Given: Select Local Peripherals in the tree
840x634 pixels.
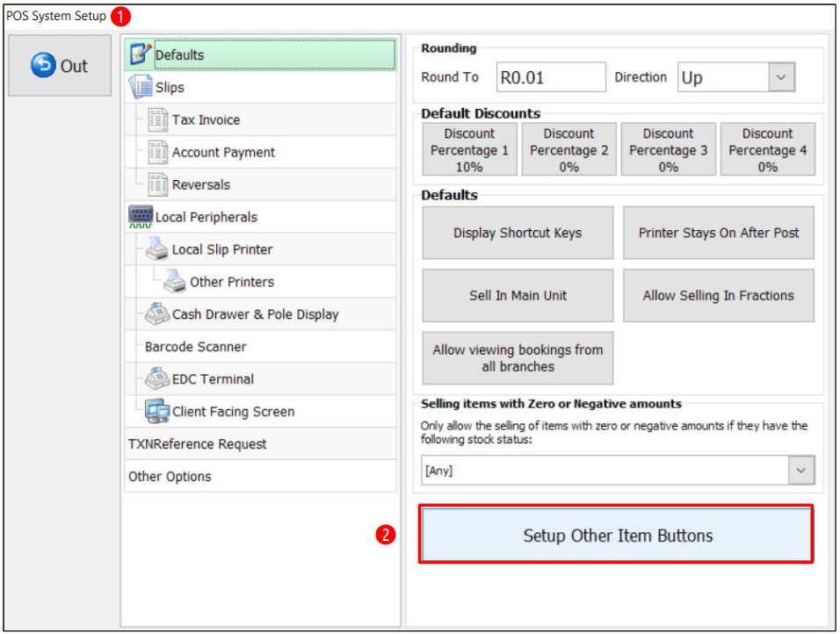Looking at the screenshot, I should (x=260, y=217).
